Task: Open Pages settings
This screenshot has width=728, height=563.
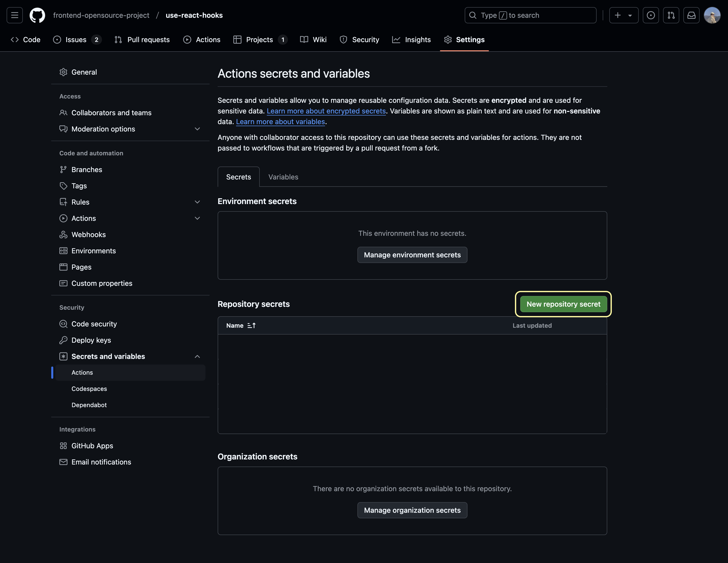Action: 130,267
